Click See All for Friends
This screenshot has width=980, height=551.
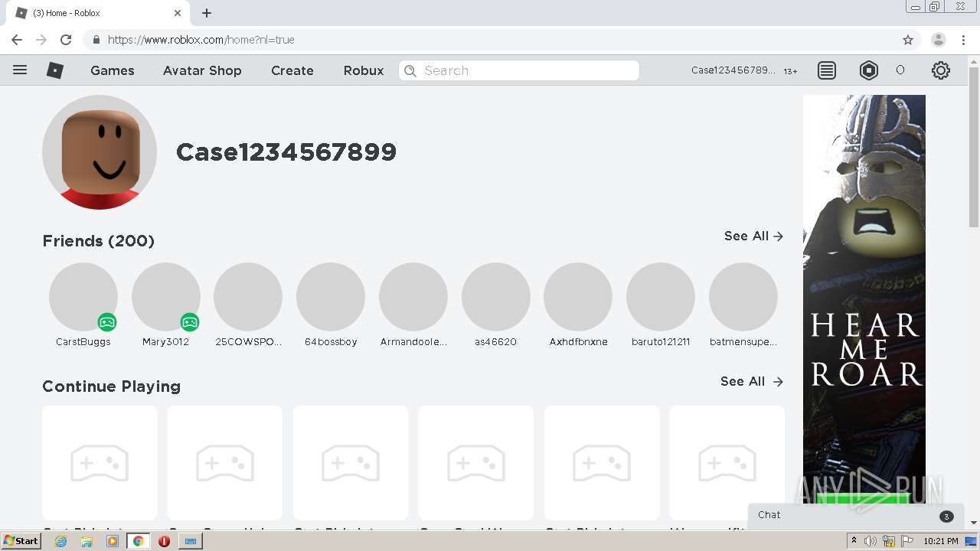point(753,236)
